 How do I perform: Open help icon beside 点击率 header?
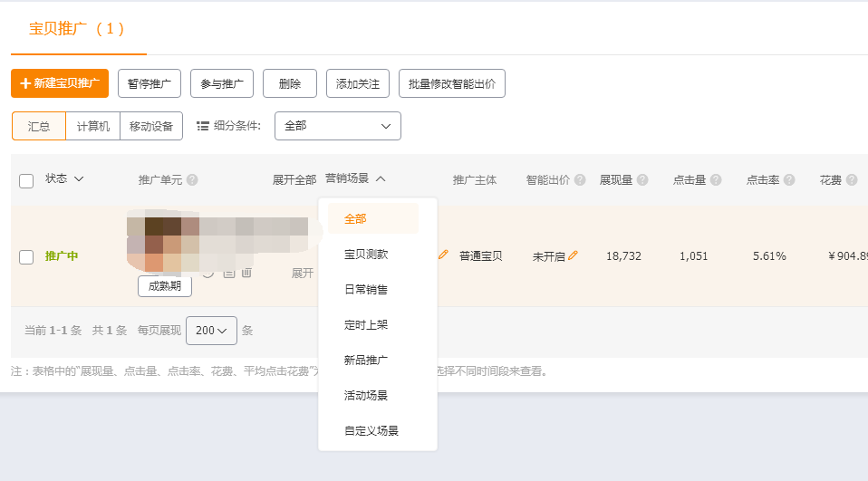coord(789,180)
